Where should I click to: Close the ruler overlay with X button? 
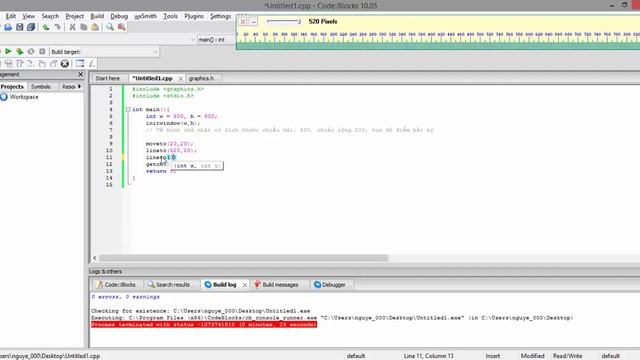tap(243, 22)
